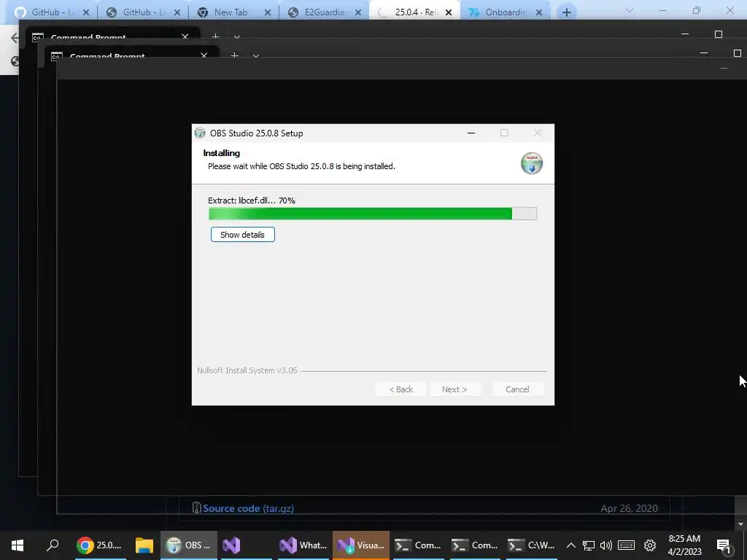Viewport: 747px width, 560px height.
Task: Click the OBS installer taskbar item
Action: pyautogui.click(x=189, y=545)
